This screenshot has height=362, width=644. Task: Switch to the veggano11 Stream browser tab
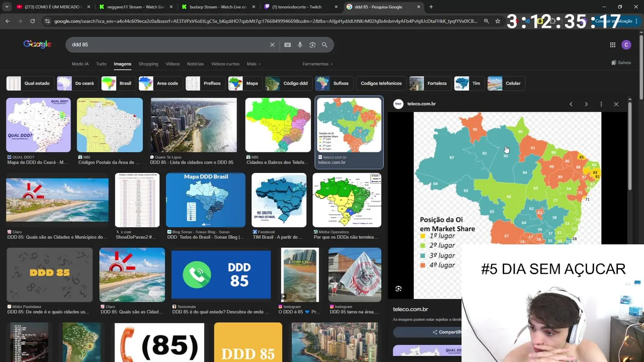pos(136,7)
